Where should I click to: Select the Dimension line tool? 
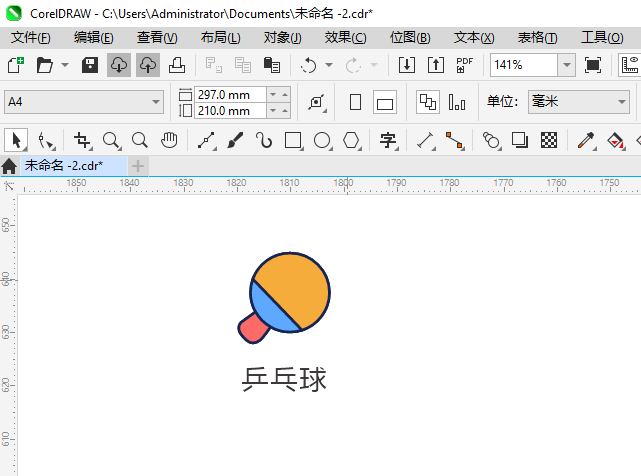click(x=425, y=140)
